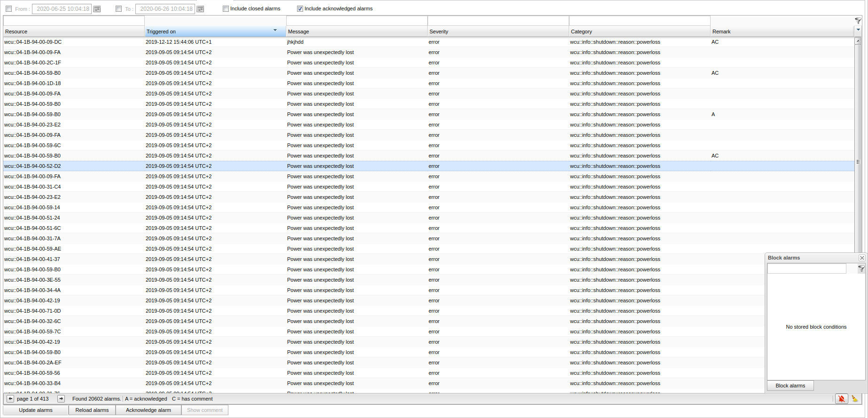Open the From date calendar picker

97,9
